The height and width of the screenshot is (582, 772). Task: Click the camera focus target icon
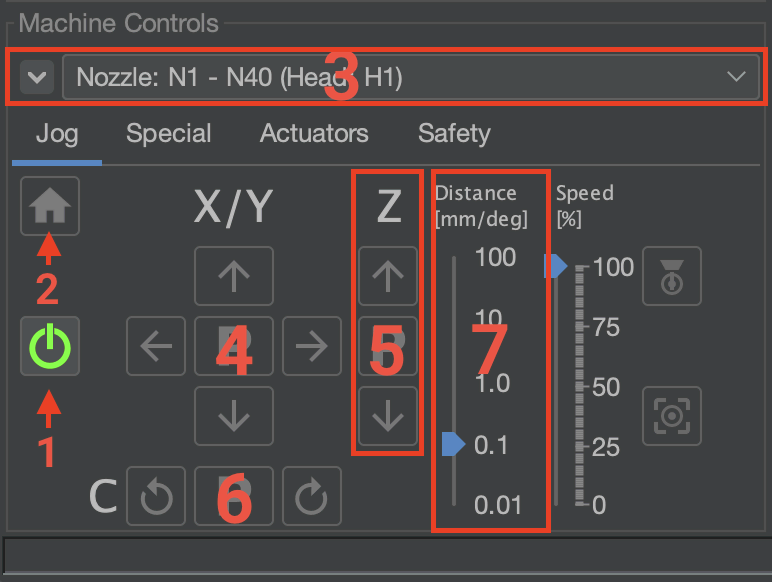[671, 416]
